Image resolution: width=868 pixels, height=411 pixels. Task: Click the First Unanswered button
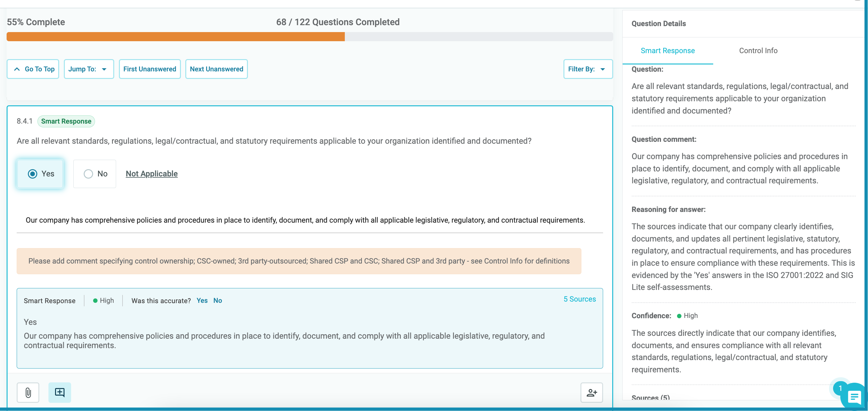(x=150, y=69)
